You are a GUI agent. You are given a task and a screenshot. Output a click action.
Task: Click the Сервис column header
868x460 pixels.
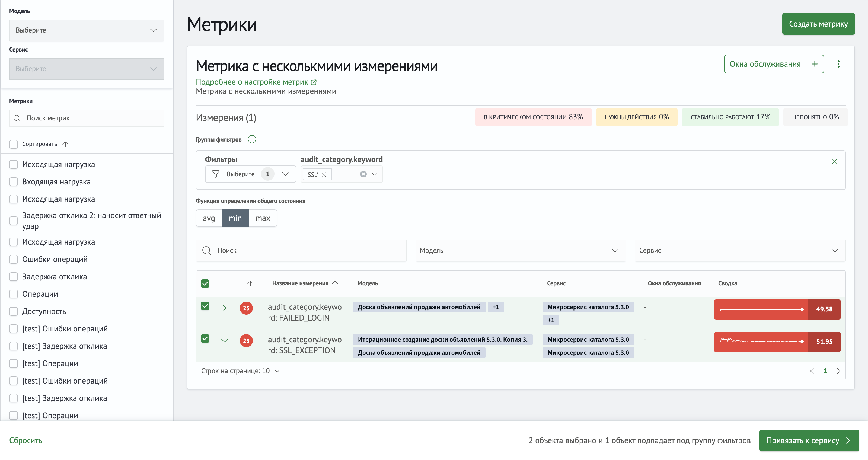(x=556, y=283)
